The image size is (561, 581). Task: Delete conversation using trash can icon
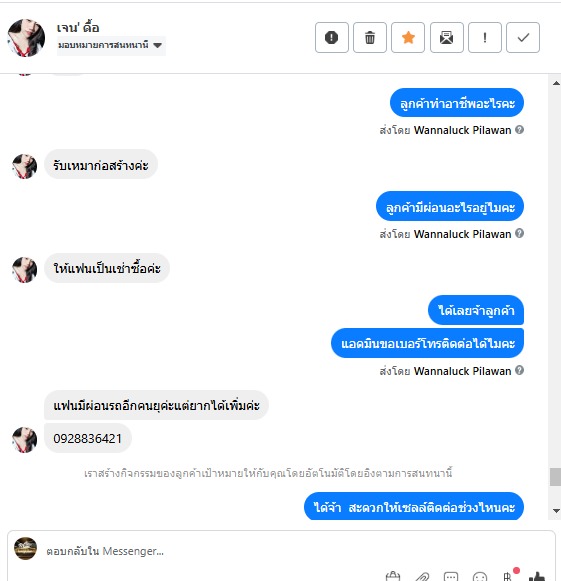pyautogui.click(x=370, y=37)
